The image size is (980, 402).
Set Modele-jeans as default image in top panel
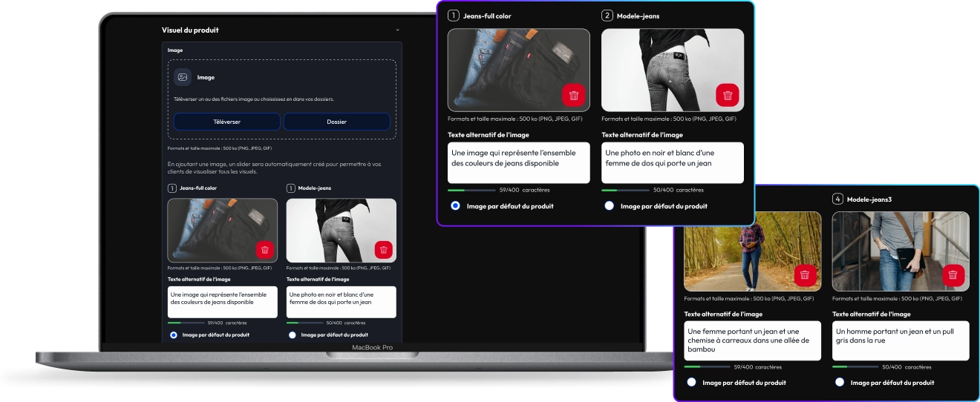[610, 206]
